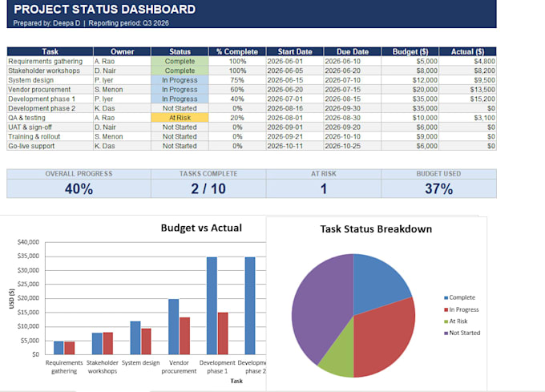
Task: Click the At Risk status cell
Action: point(180,118)
